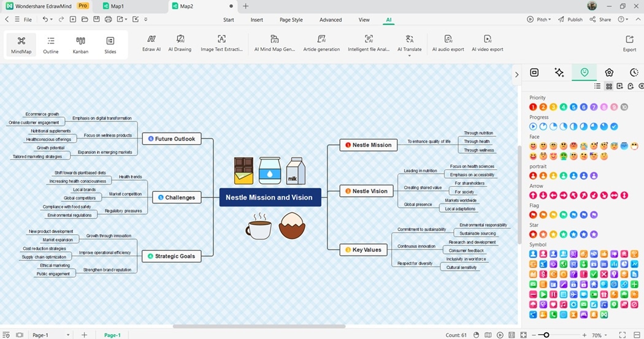Create a new document from toolbar
This screenshot has height=339, width=644.
tap(73, 19)
